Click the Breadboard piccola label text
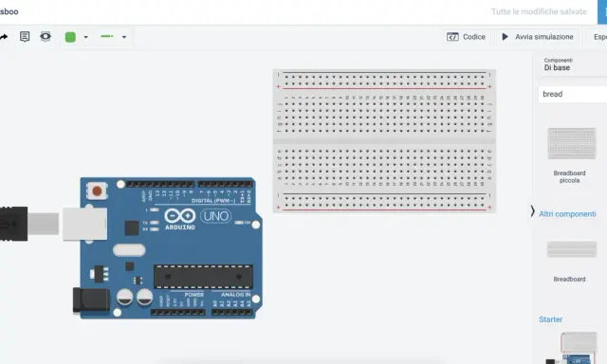This screenshot has height=364, width=607. coord(569,176)
